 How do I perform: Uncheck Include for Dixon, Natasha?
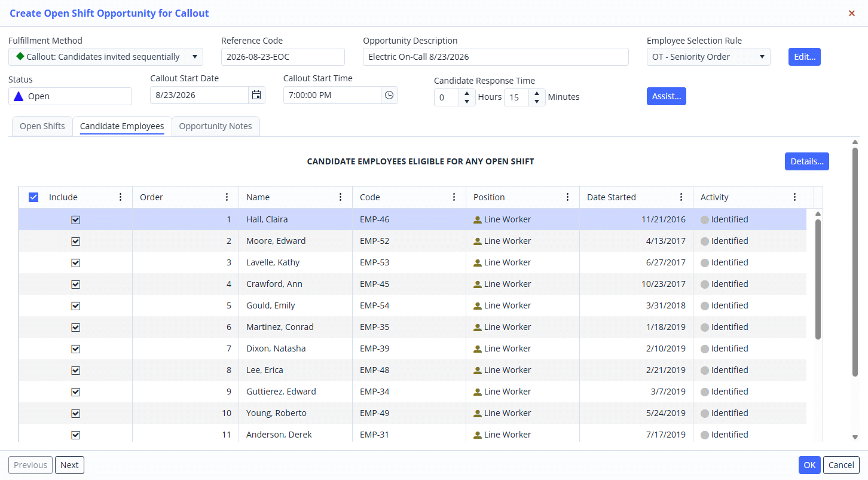pyautogui.click(x=75, y=348)
